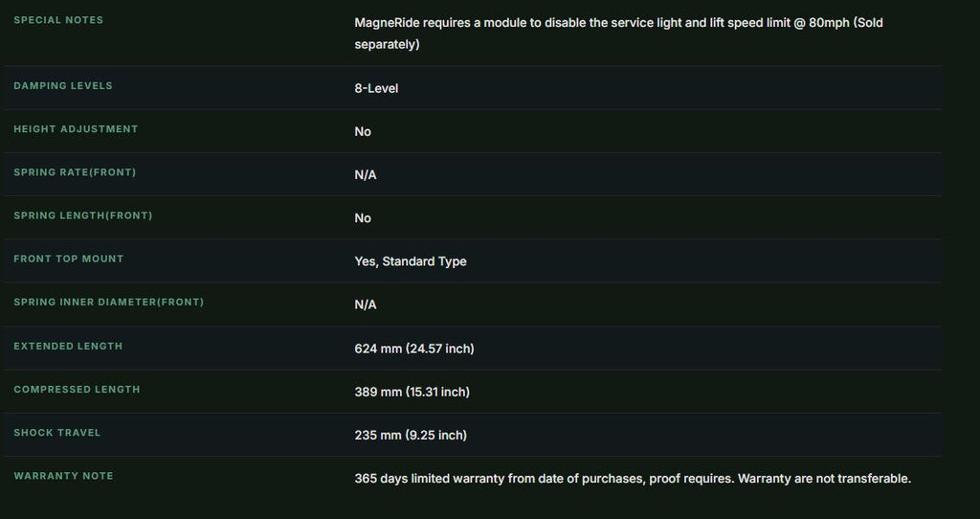Select the Spring Length 'No' value
Screen dimensions: 980x519
pos(363,217)
